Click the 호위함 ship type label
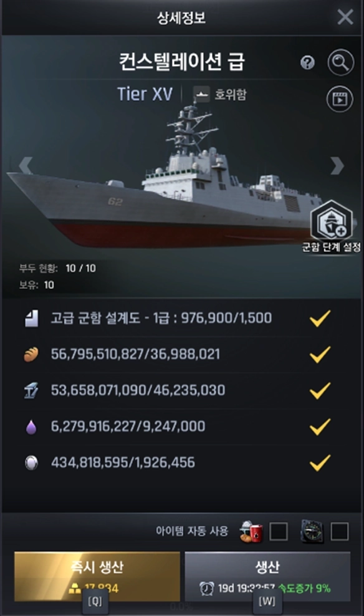Screen dimensions: 364x616 pyautogui.click(x=230, y=94)
